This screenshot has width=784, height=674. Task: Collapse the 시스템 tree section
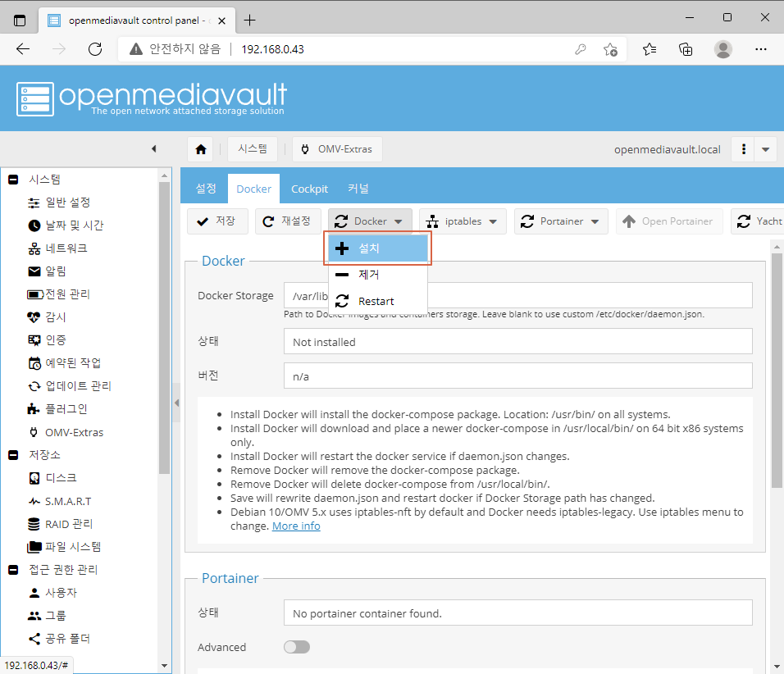pos(13,180)
